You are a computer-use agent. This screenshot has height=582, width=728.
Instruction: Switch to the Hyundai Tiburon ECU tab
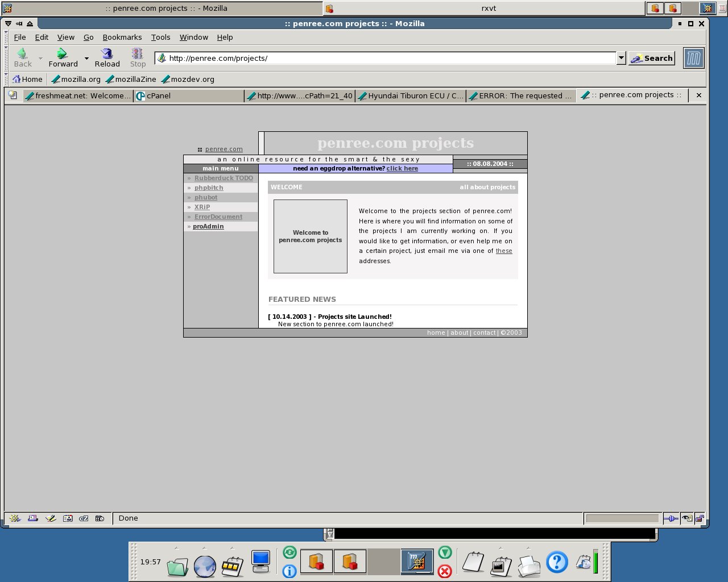pyautogui.click(x=411, y=95)
